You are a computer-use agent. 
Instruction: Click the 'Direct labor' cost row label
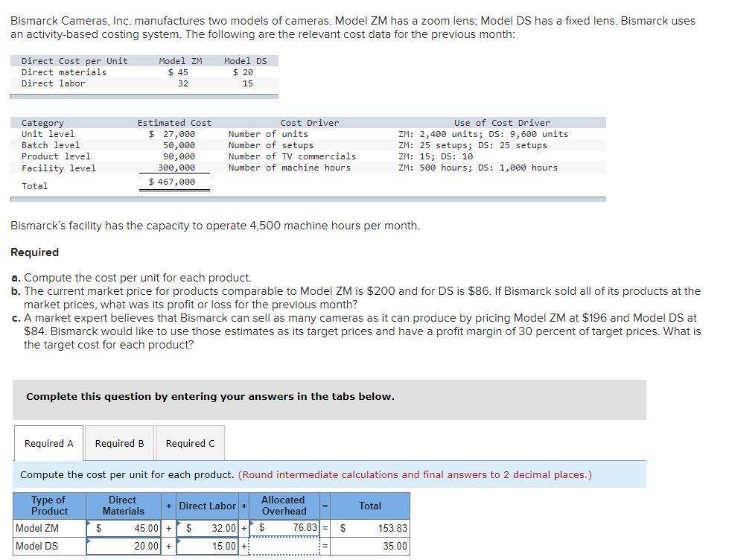tap(53, 83)
